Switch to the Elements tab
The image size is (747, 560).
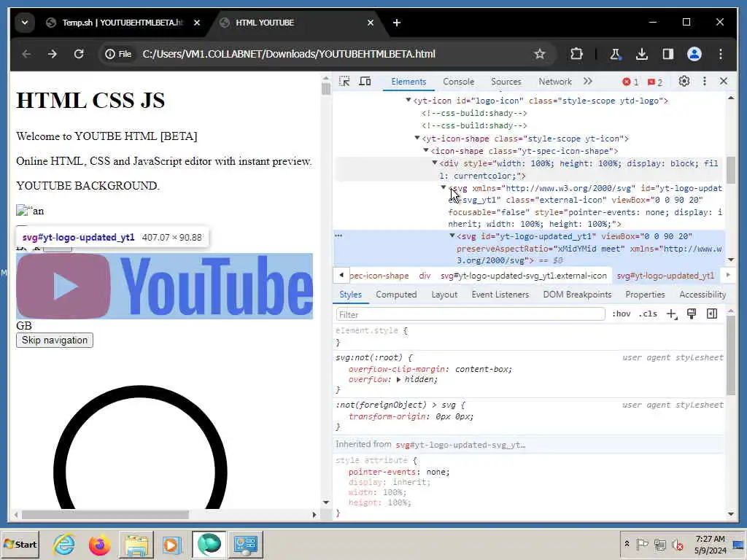coord(409,82)
